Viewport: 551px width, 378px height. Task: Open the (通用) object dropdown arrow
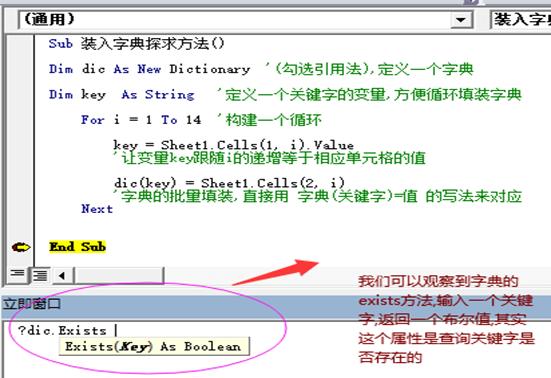coord(461,20)
